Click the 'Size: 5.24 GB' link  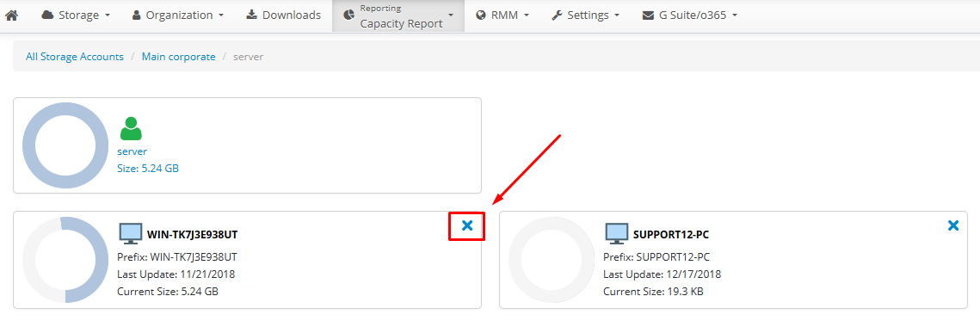tap(148, 169)
